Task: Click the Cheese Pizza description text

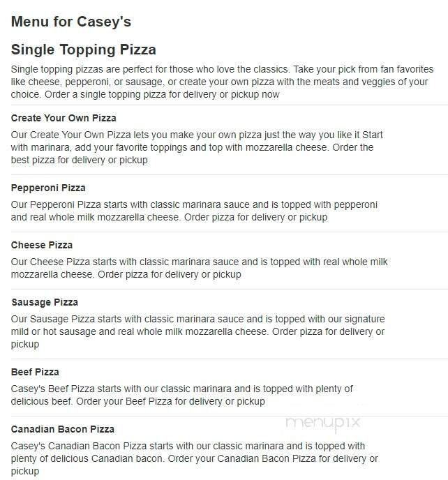Action: (199, 268)
